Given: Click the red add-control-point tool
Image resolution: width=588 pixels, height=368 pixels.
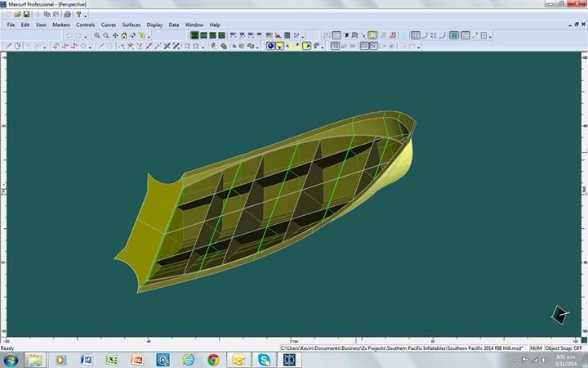Looking at the screenshot, I should point(65,46).
